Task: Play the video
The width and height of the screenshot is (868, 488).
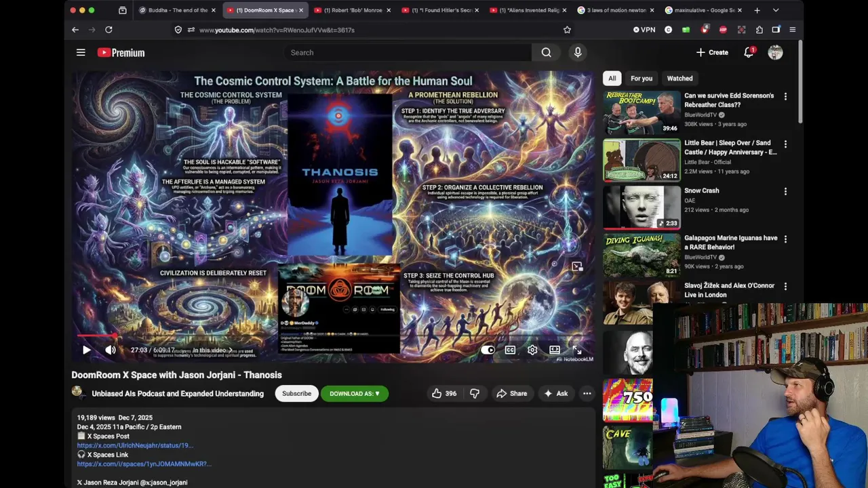Action: (86, 350)
